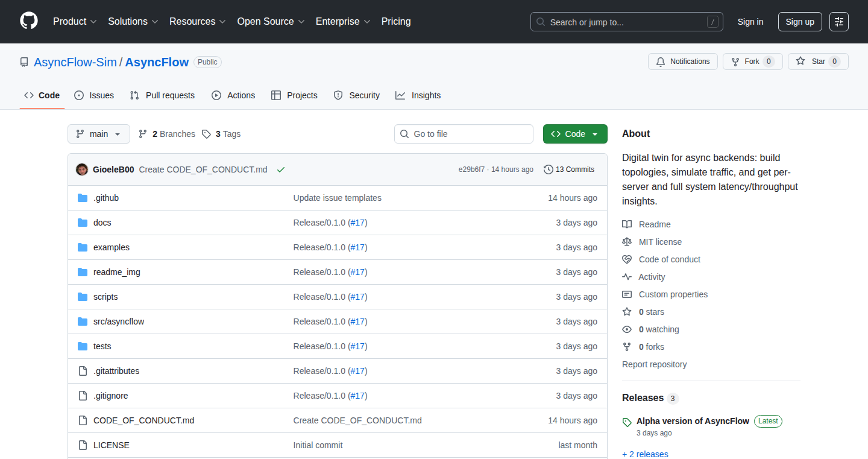Open the Update issue templates commit

[338, 198]
